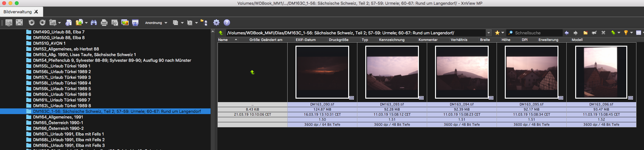This screenshot has width=644, height=150.
Task: Select thumbnail DM163_096.tif
Action: pos(601,72)
